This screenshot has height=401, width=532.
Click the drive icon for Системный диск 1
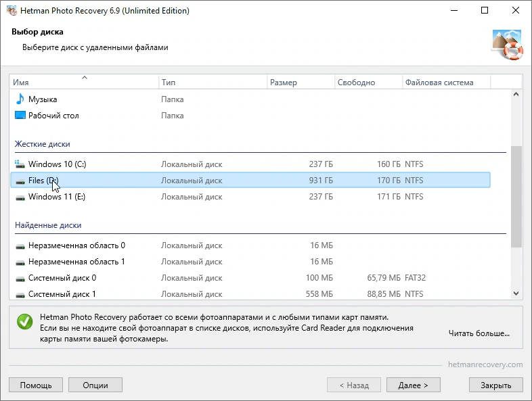(x=20, y=295)
